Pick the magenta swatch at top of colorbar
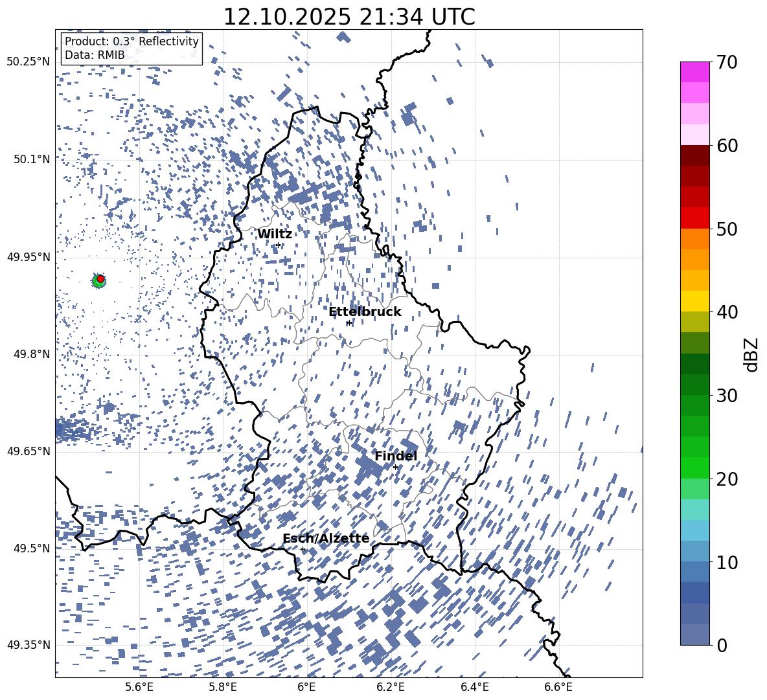 coord(694,72)
